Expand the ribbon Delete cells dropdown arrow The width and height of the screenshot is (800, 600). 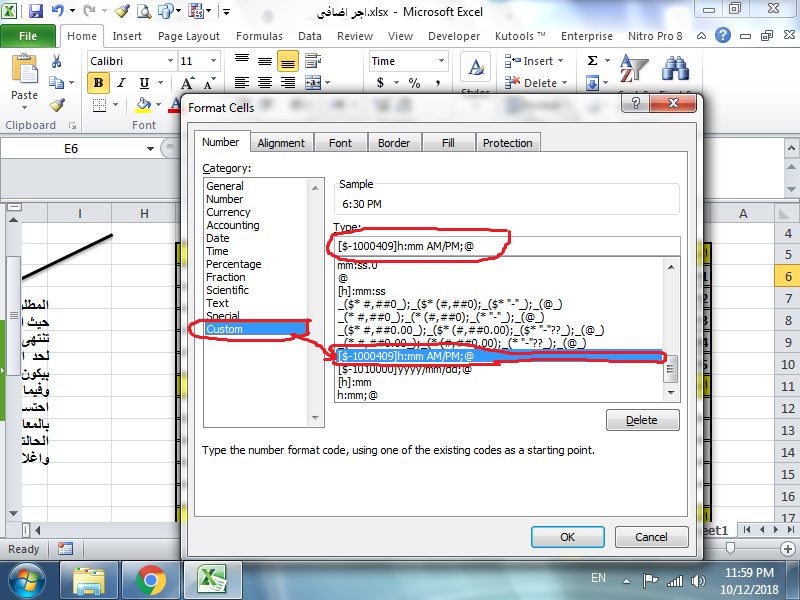(564, 83)
